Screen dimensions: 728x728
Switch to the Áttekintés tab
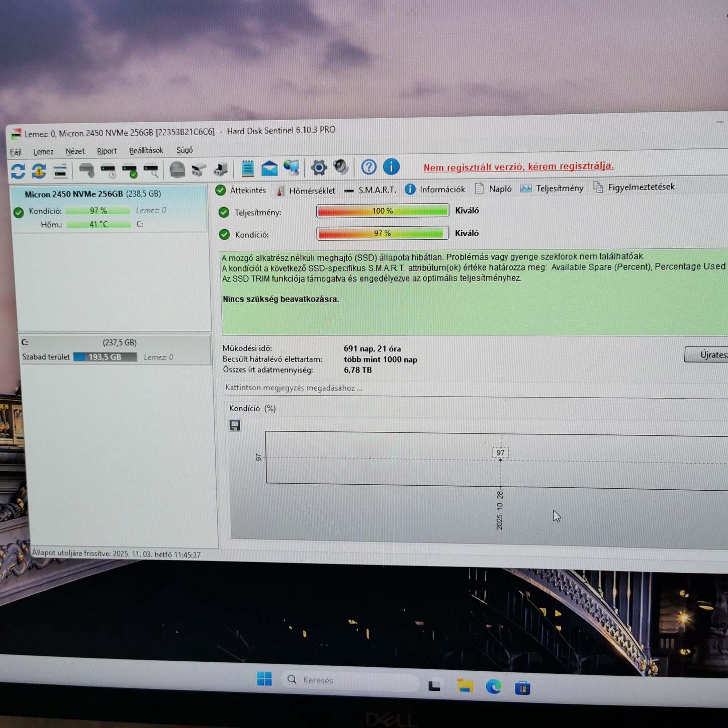(241, 190)
